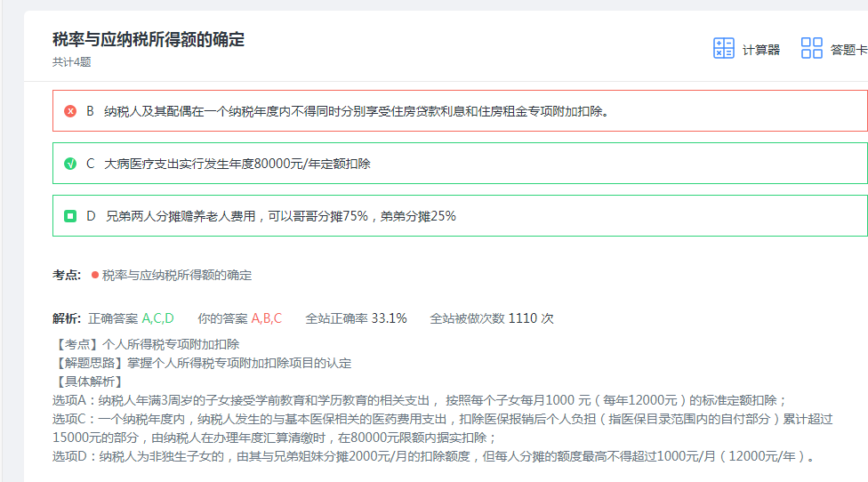
Task: Click the green square icon on option D
Action: pos(70,216)
